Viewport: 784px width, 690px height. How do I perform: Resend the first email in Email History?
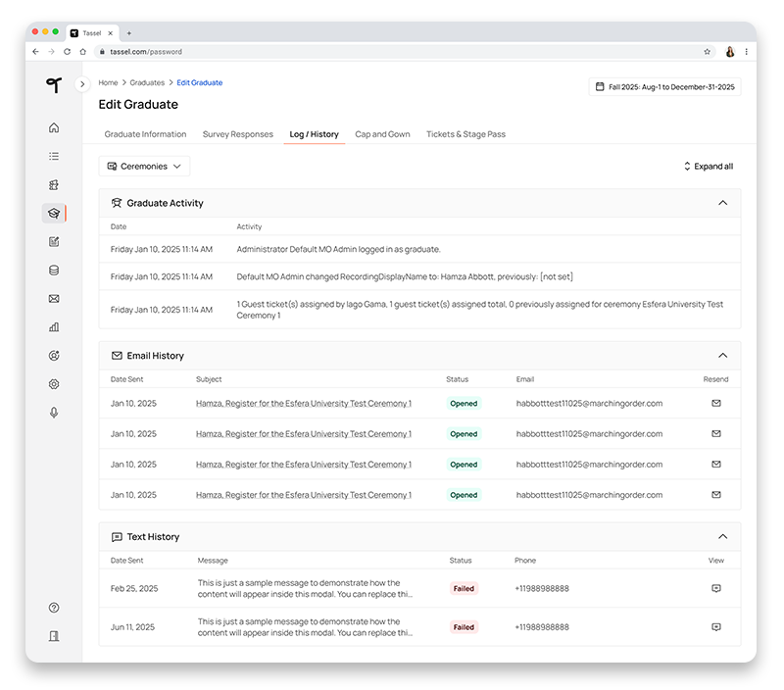[715, 403]
